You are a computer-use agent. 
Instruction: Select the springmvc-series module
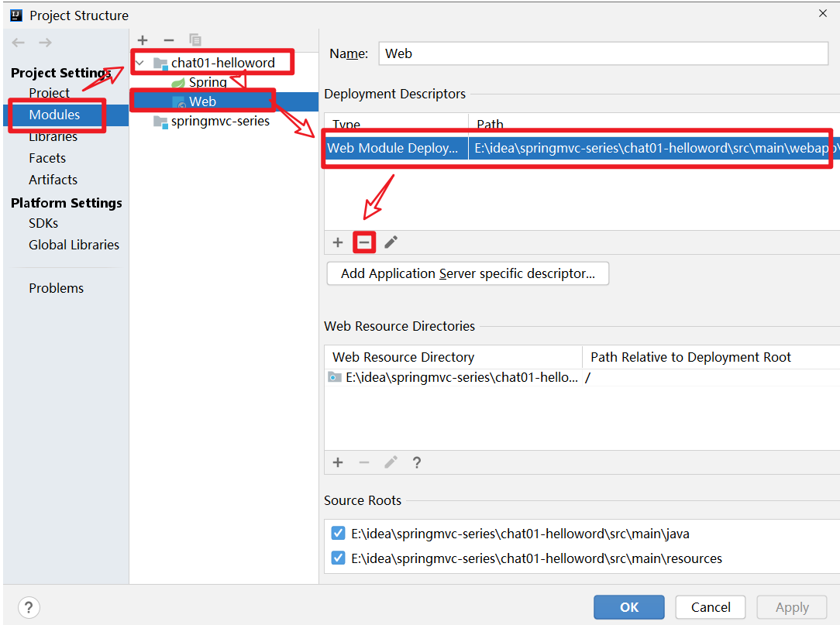coord(220,121)
